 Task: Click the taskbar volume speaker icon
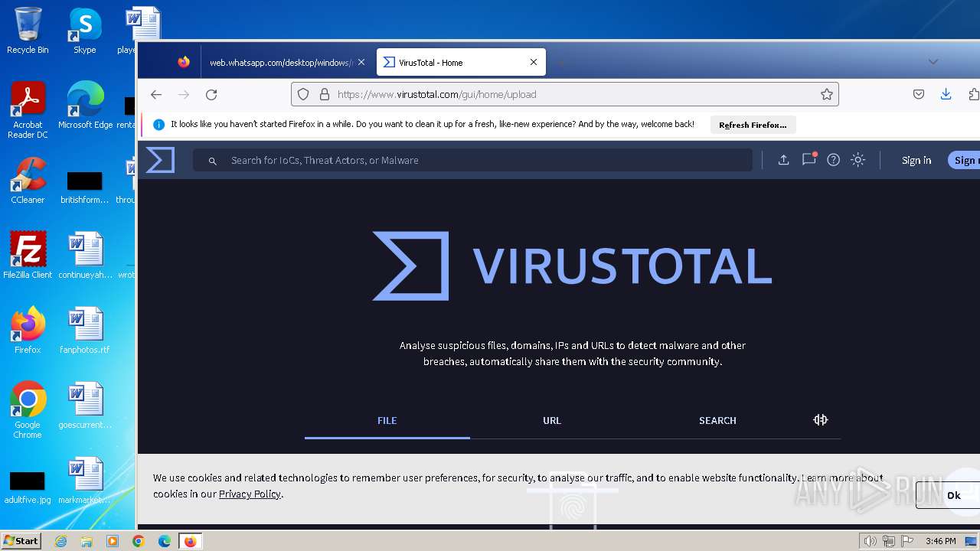[871, 541]
